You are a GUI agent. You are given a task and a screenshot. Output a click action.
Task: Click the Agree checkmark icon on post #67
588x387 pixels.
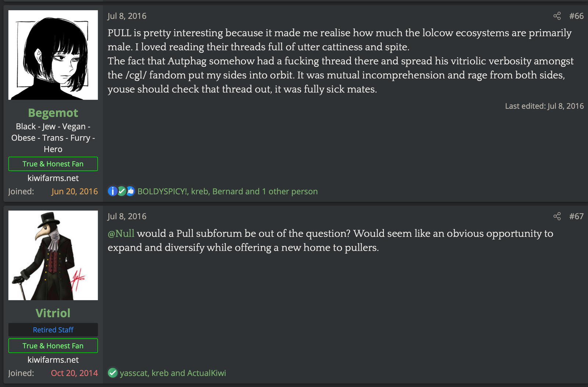[x=112, y=373]
